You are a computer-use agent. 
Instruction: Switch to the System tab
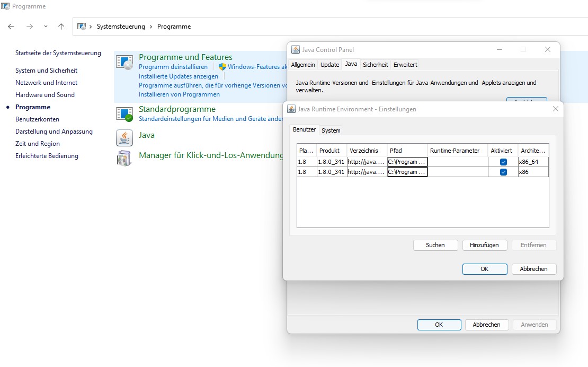point(331,130)
